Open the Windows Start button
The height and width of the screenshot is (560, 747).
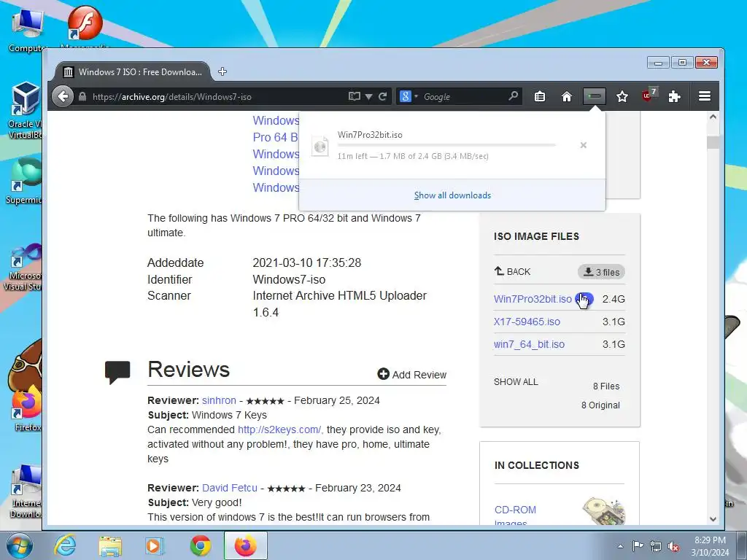18,545
